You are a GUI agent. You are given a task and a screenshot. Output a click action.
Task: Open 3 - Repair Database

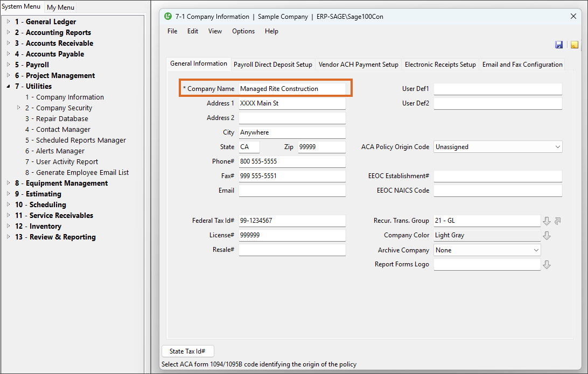pyautogui.click(x=57, y=118)
